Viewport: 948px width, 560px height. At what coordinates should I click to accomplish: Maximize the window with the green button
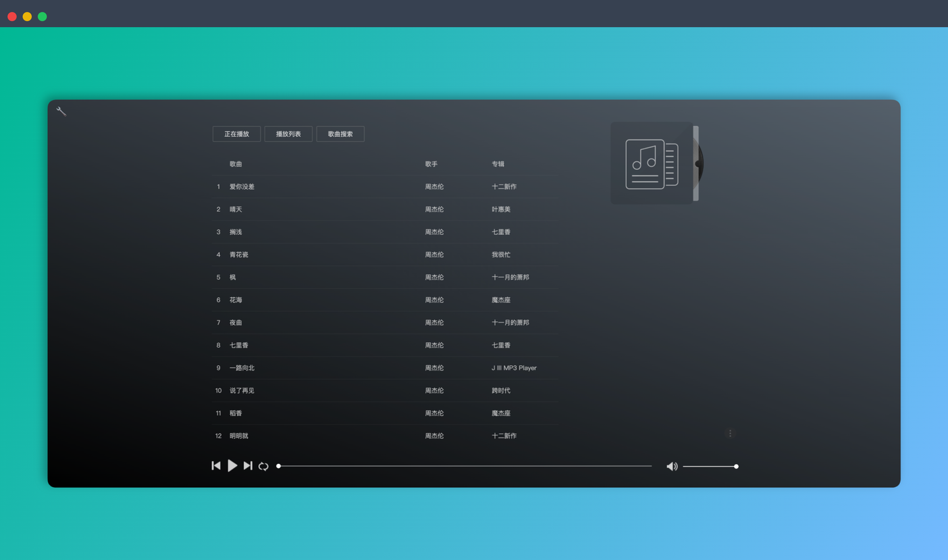click(42, 16)
